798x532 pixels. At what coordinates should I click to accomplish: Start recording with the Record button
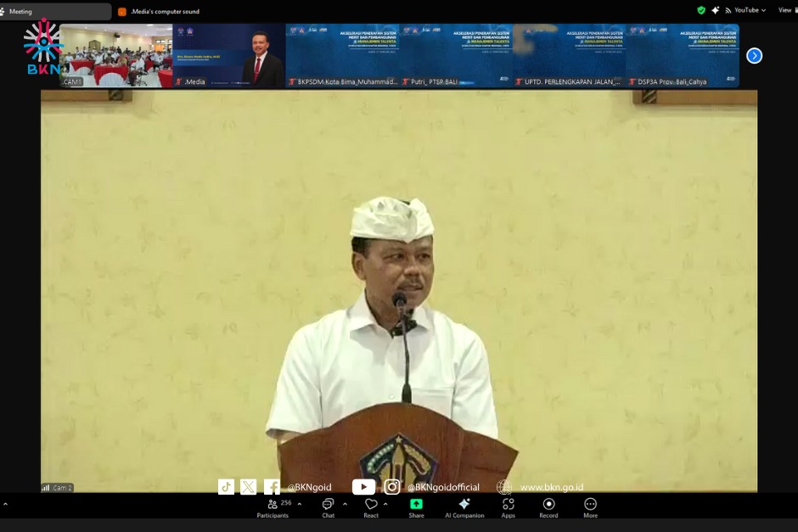click(x=548, y=507)
